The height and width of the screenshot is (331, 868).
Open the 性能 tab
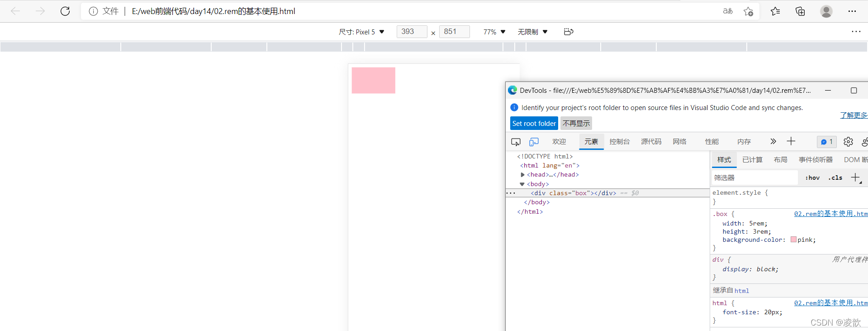point(712,142)
